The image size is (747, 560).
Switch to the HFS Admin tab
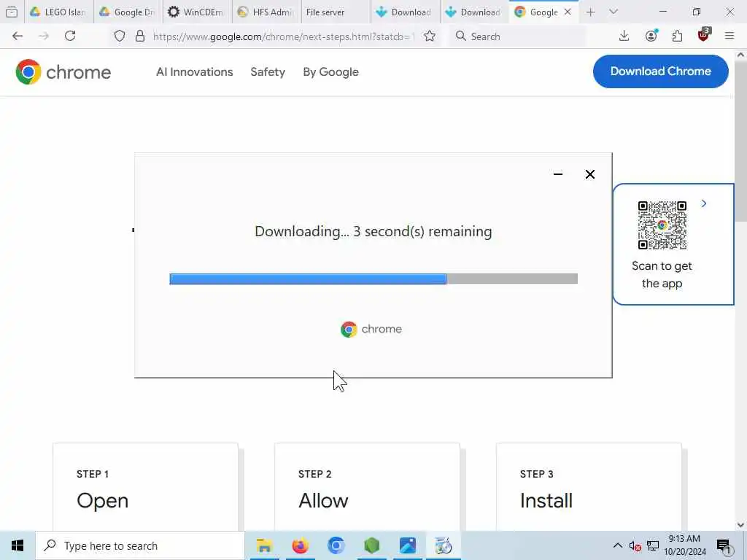266,12
